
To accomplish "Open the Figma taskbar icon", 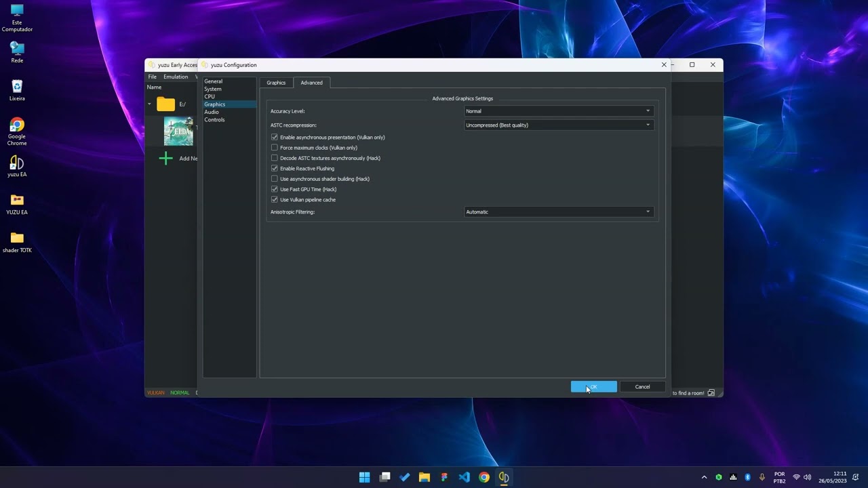I will (x=444, y=477).
